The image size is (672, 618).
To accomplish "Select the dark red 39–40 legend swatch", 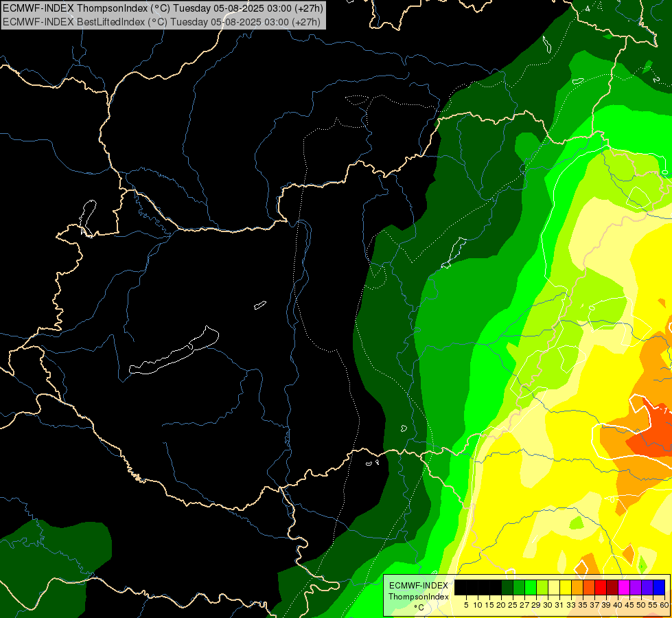I will click(x=612, y=588).
